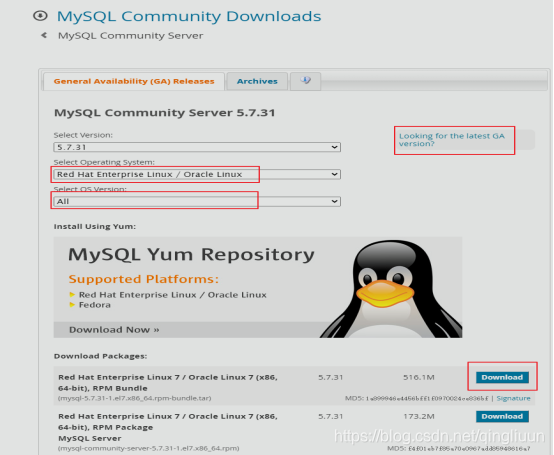554x455 pixels.
Task: Click the mysql-5.7.31-1.el7.x86_64.rpm-bundle.tar filename
Action: coord(135,398)
